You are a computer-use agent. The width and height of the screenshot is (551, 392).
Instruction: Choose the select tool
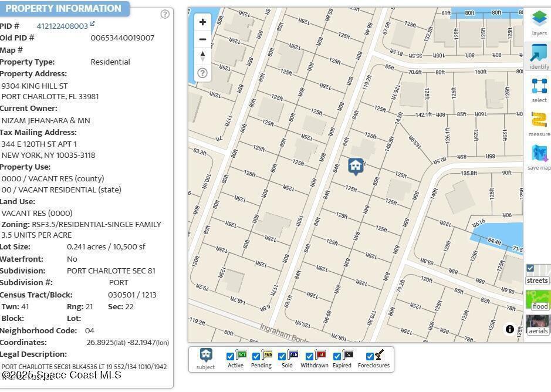pos(539,90)
